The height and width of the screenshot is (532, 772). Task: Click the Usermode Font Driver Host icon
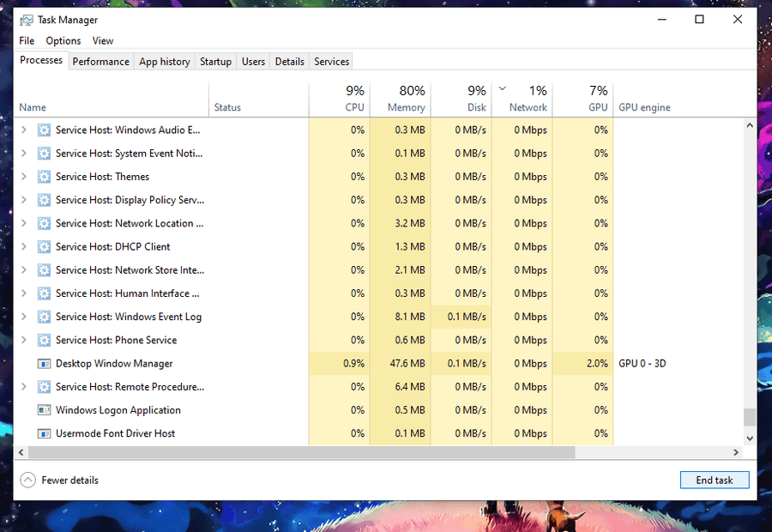pos(44,433)
